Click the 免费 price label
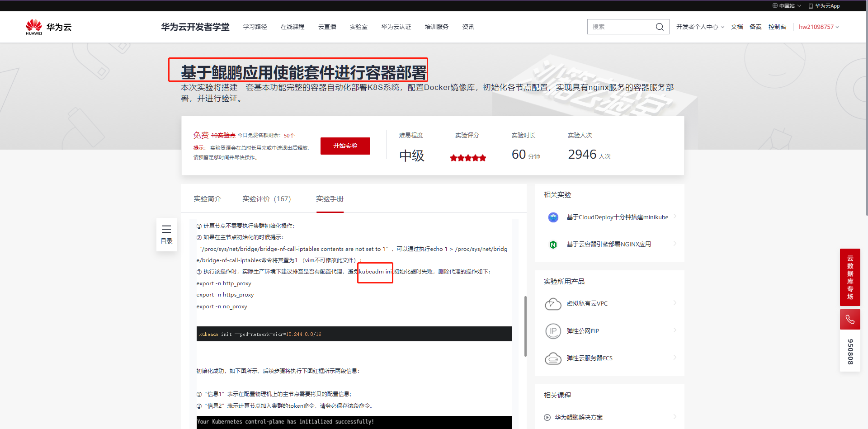 [x=201, y=135]
